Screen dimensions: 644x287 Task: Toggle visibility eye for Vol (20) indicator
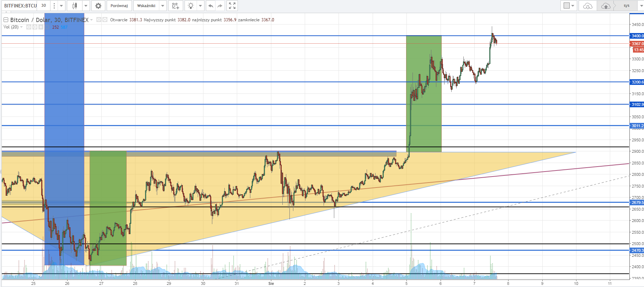click(29, 27)
